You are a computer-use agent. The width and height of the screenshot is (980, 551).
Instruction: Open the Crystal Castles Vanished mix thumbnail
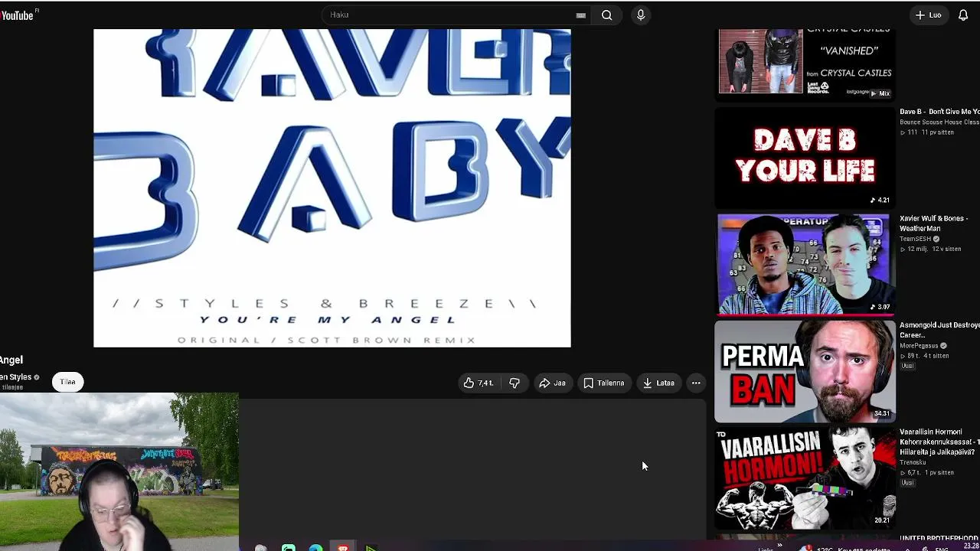point(805,64)
